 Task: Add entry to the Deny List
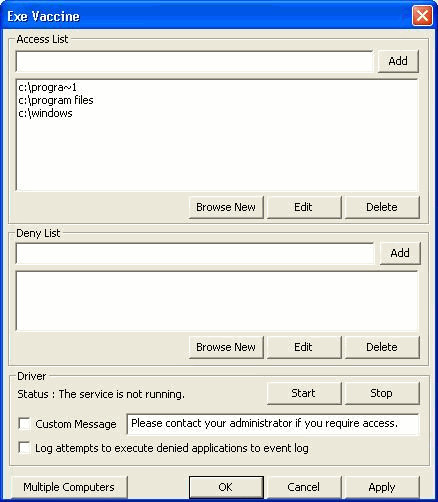[x=400, y=253]
